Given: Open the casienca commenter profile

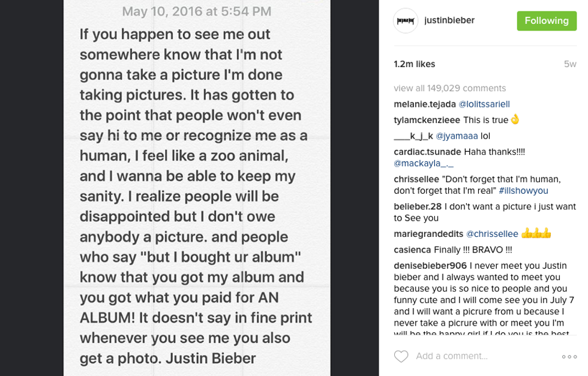Looking at the screenshot, I should [x=413, y=249].
